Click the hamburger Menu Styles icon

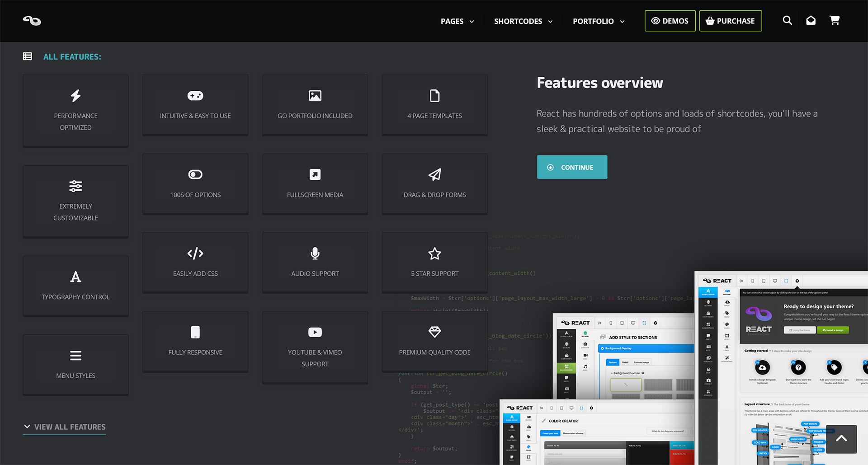76,356
